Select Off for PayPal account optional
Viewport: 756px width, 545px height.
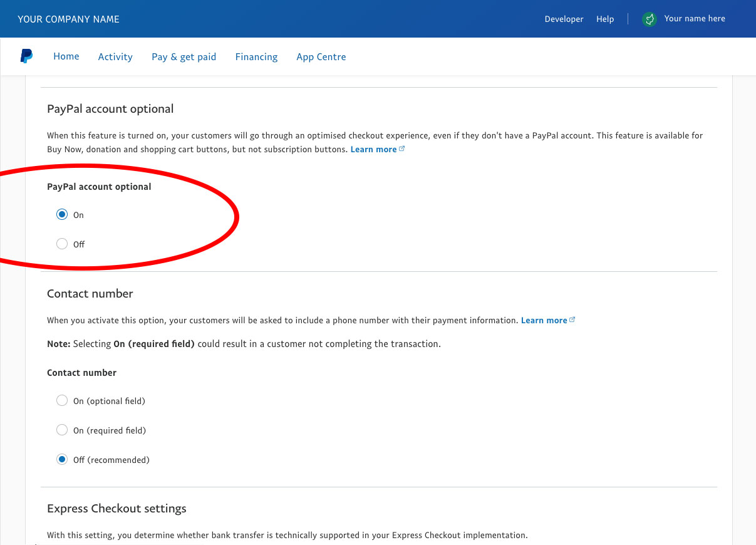pos(62,244)
